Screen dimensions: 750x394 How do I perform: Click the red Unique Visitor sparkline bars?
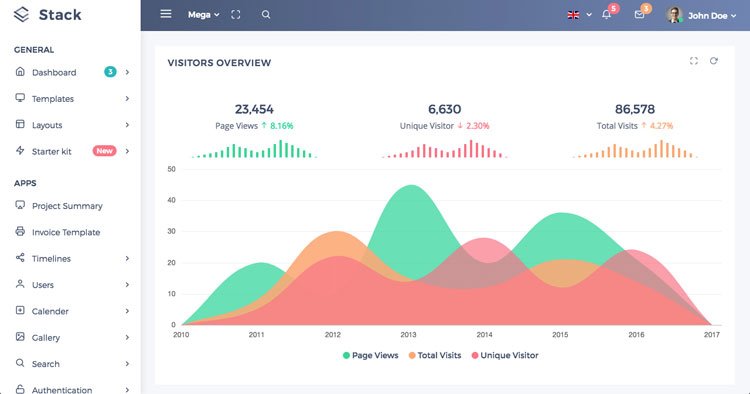444,149
